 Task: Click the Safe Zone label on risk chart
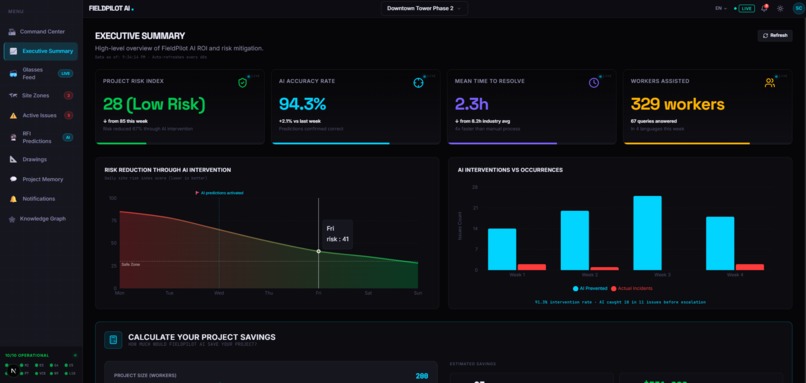(x=131, y=264)
